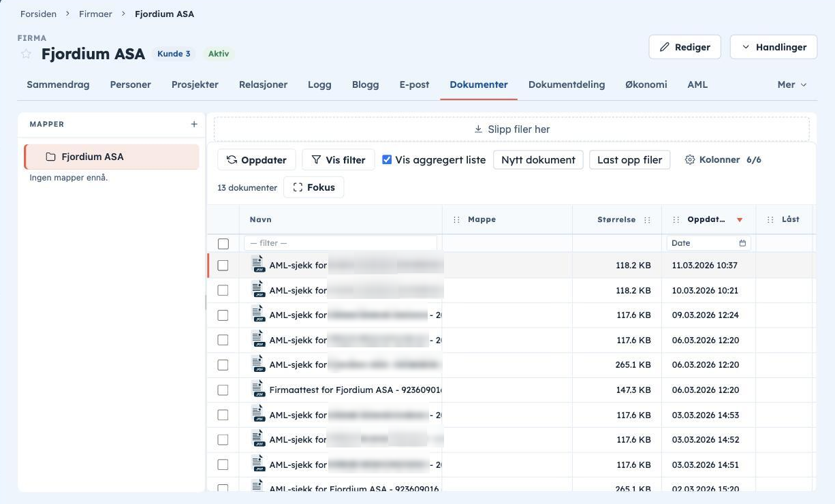This screenshot has height=504, width=835.
Task: Click the drag handle of the Mappe column
Action: 456,220
